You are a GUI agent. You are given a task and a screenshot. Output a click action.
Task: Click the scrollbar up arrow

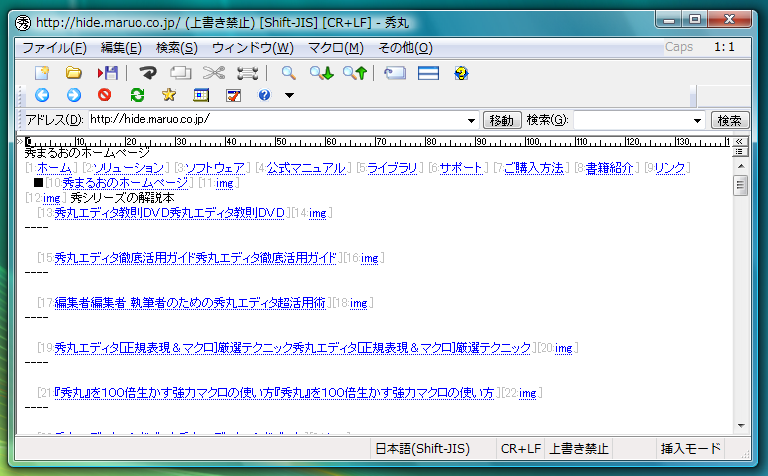[x=741, y=167]
